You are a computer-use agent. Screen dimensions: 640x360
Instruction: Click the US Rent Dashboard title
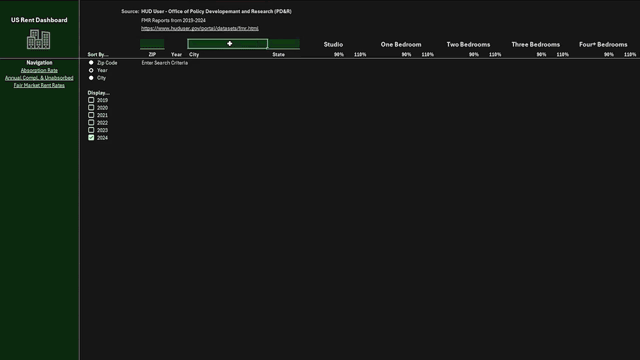coord(39,20)
